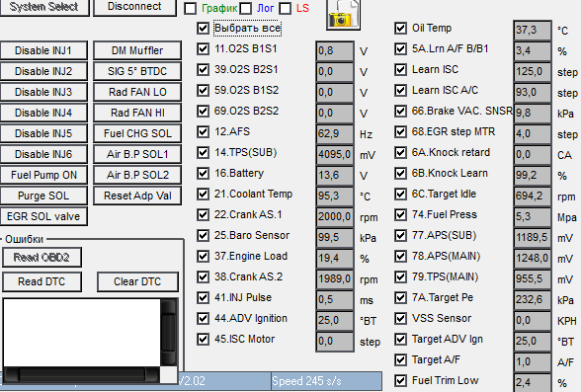Click the Fuel CHG SOL button
The height and width of the screenshot is (392, 581).
click(x=137, y=133)
